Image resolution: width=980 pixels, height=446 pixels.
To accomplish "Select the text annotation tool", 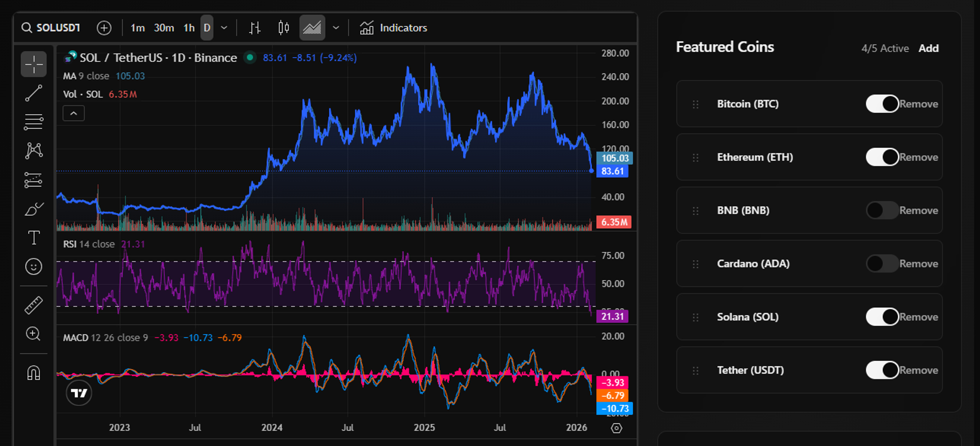I will [34, 238].
